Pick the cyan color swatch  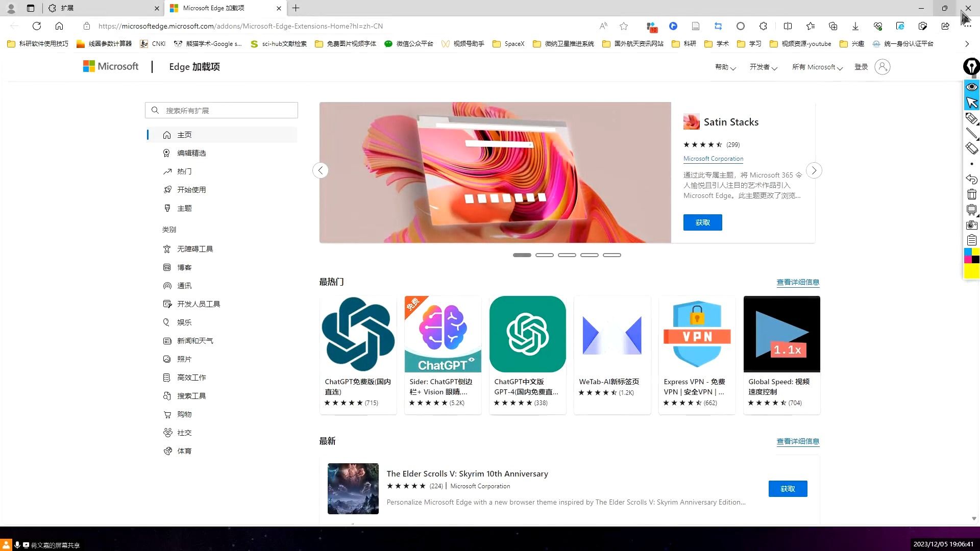[x=968, y=252]
